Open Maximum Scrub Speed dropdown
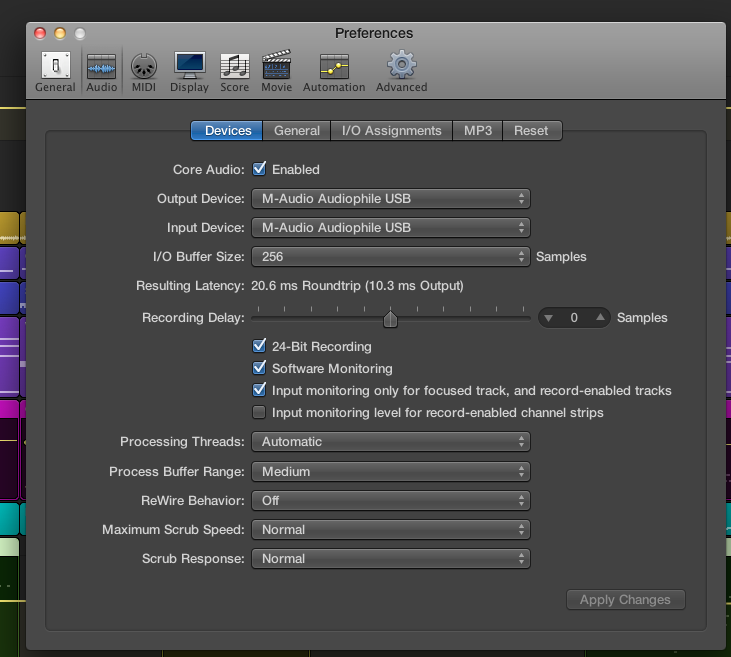Screen dimensions: 731x657 [x=391, y=529]
